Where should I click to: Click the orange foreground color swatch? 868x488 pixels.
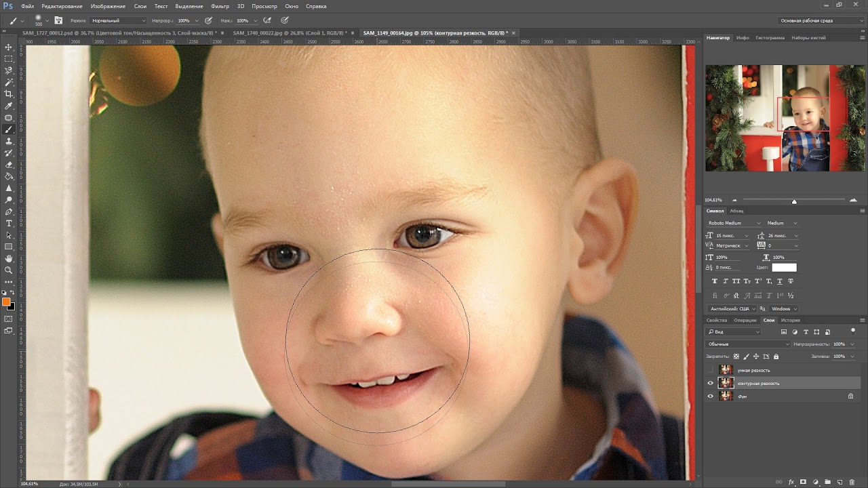[x=6, y=302]
